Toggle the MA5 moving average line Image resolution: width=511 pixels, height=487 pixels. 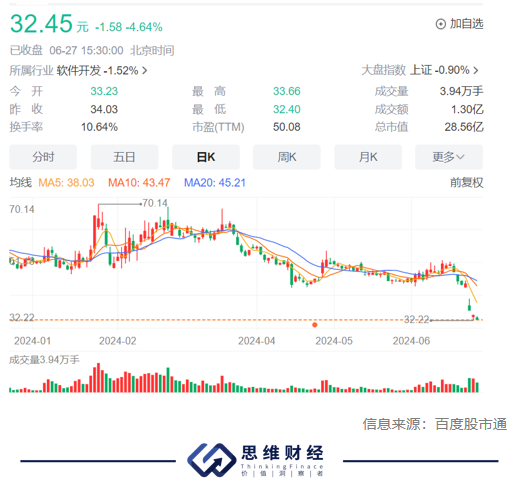coord(66,183)
